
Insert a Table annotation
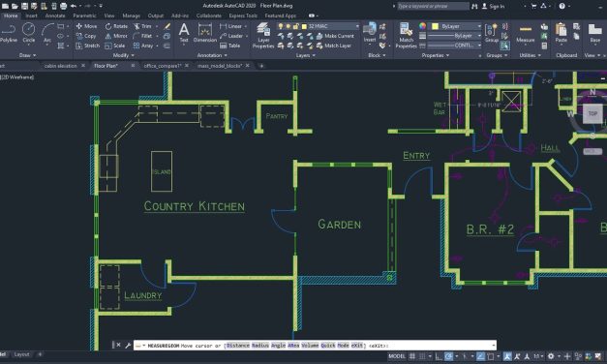coord(230,45)
